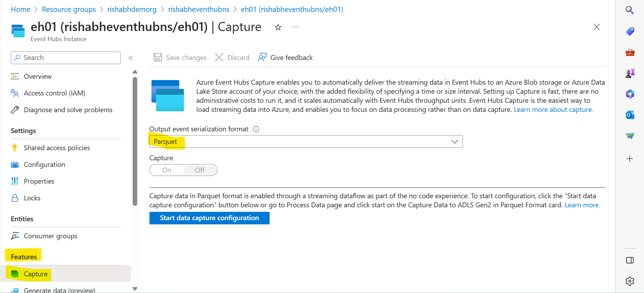Open the Output event serialization format dropdown
The image size is (644, 293).
coord(306,141)
